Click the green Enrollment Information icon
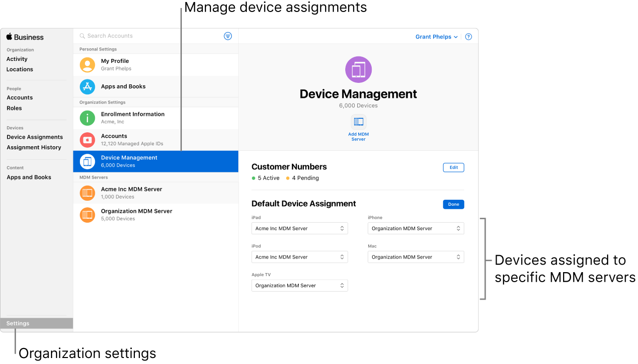638x364 pixels. pyautogui.click(x=87, y=118)
